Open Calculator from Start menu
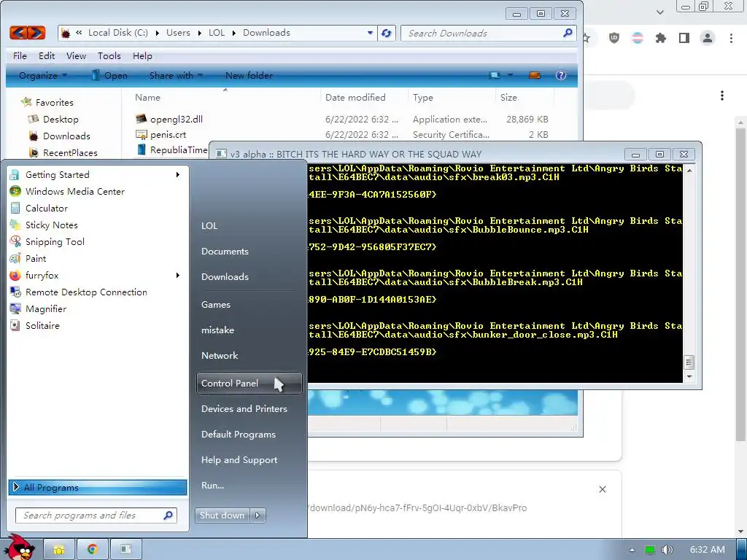The image size is (747, 560). point(46,208)
